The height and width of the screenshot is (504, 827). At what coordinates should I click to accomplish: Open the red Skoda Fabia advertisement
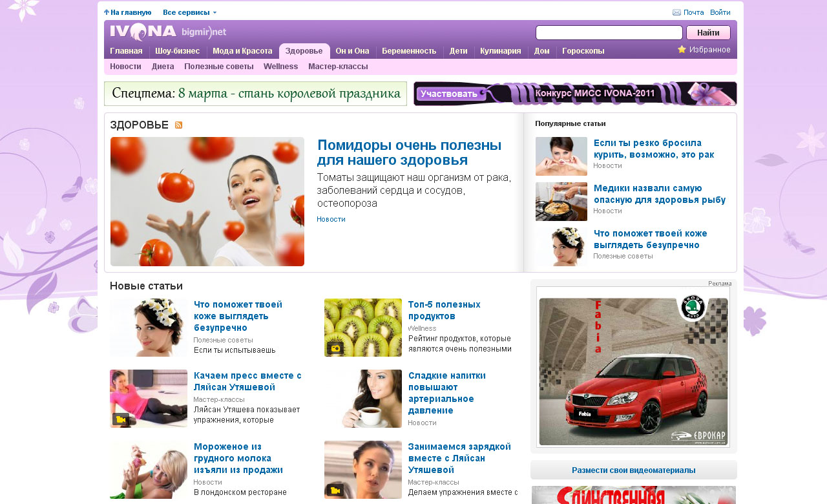pos(633,367)
